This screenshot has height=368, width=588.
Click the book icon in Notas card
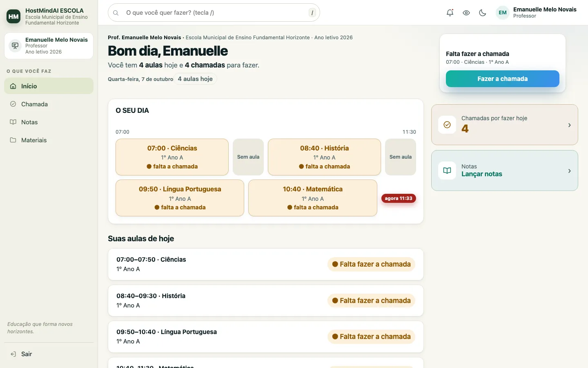point(447,171)
